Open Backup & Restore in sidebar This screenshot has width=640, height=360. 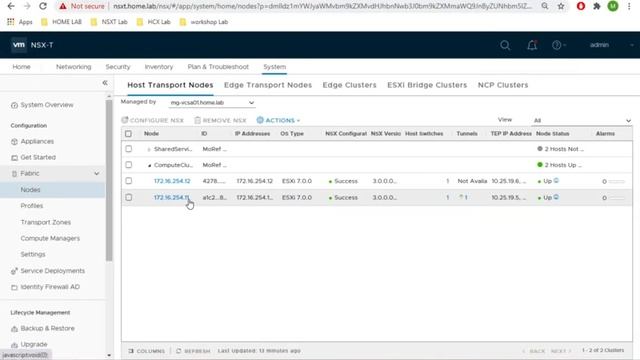pos(43,328)
